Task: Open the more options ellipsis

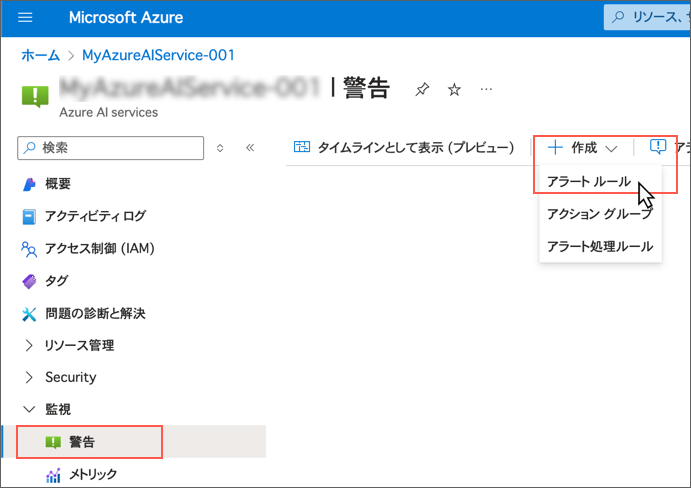Action: pyautogui.click(x=486, y=89)
